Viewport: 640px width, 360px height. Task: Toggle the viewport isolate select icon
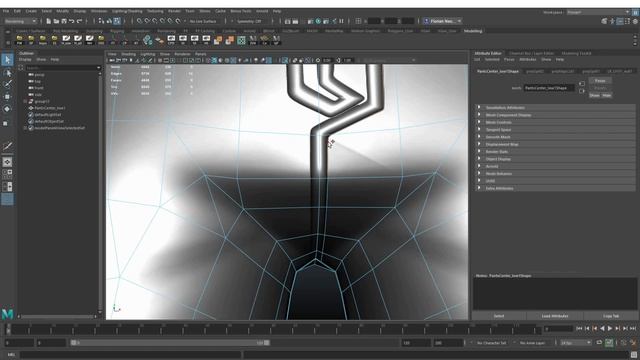click(x=285, y=60)
